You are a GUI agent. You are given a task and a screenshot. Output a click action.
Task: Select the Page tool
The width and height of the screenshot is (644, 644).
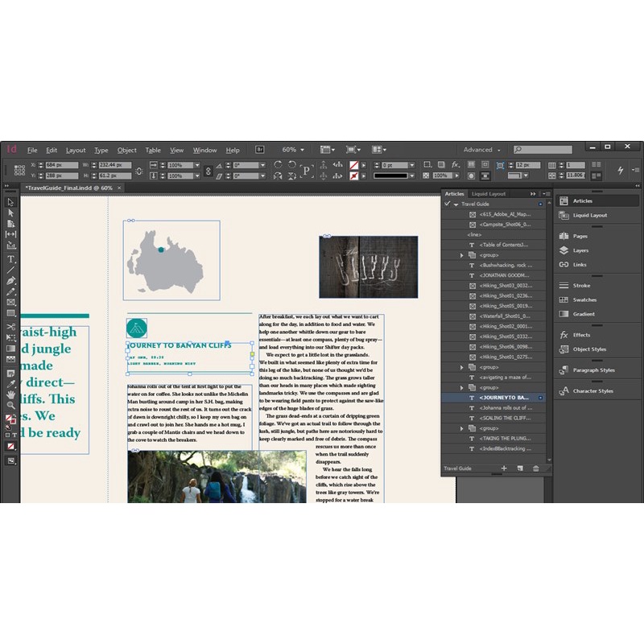coord(10,224)
